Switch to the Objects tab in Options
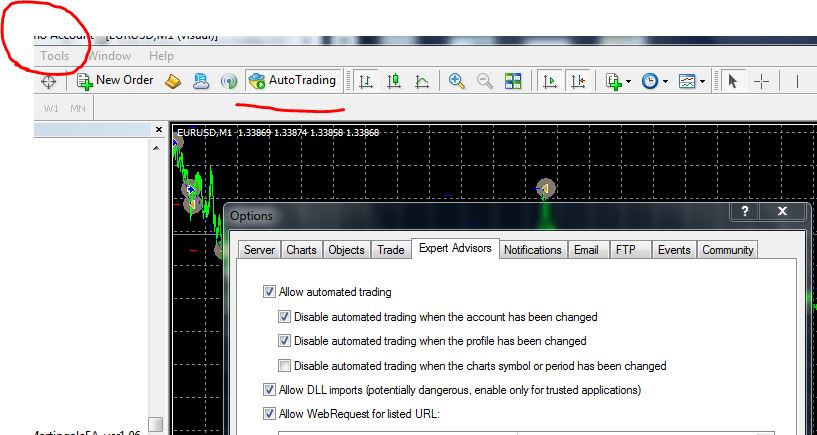The height and width of the screenshot is (435, 817). click(x=346, y=250)
